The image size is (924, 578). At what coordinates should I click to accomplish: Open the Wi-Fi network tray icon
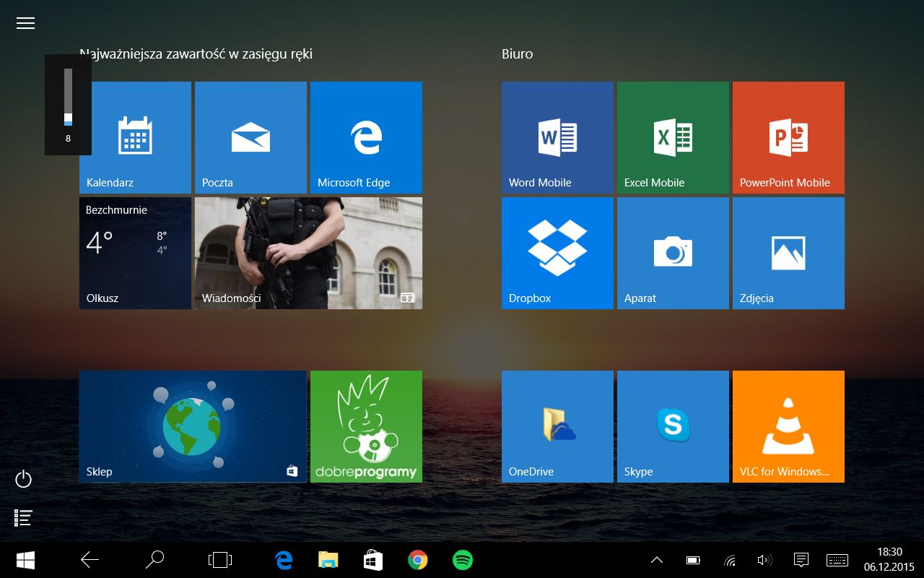[730, 560]
